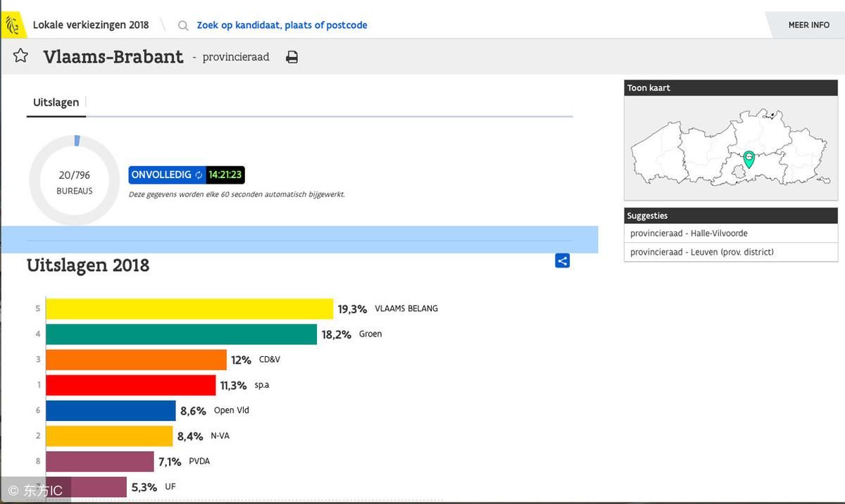Click the Groen party label
This screenshot has width=845, height=504.
click(370, 334)
